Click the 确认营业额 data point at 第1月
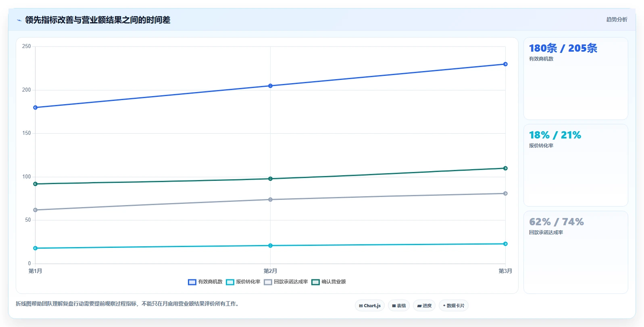Image resolution: width=644 pixels, height=327 pixels. click(x=35, y=184)
